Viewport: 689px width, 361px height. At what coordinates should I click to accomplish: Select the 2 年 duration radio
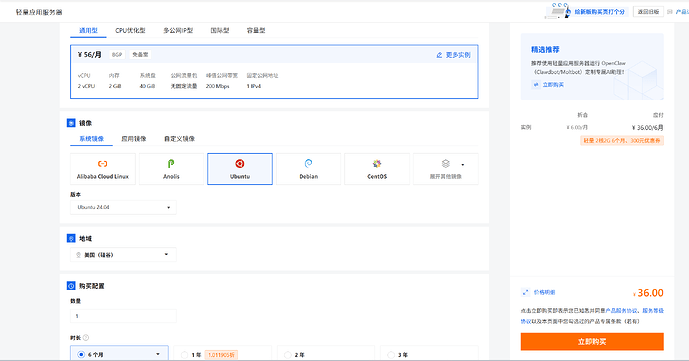tap(288, 355)
